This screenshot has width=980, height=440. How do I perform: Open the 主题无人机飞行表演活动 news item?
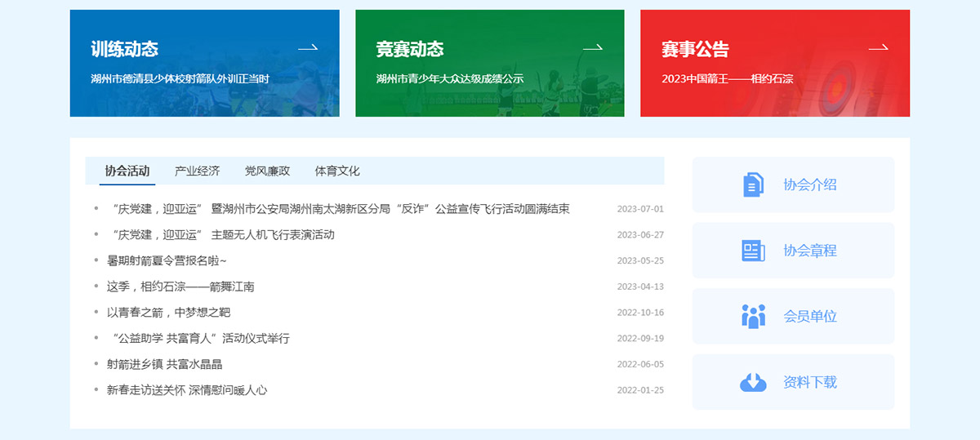point(220,234)
